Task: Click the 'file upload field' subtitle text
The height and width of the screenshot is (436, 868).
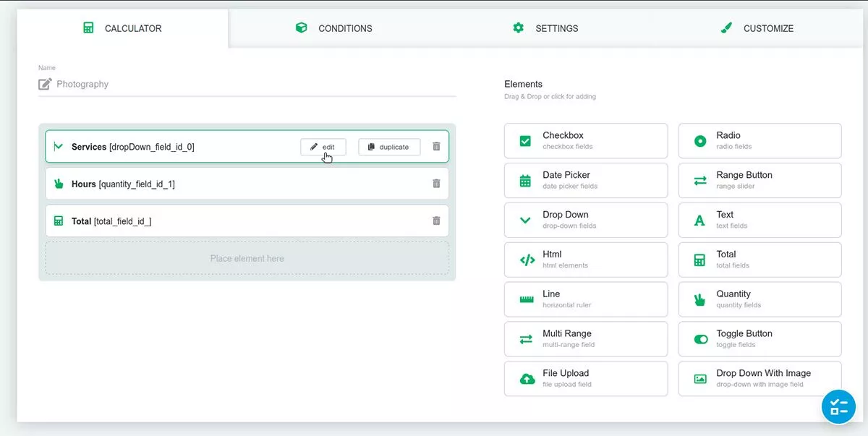Action: (567, 385)
